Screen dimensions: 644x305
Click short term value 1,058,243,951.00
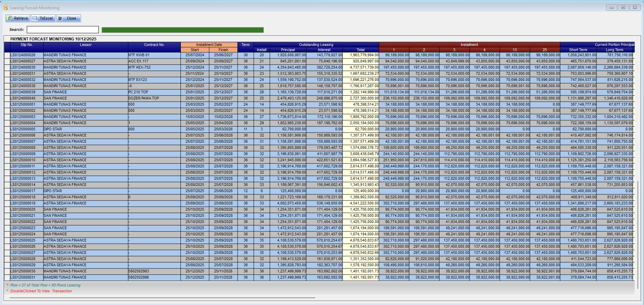[x=582, y=55]
